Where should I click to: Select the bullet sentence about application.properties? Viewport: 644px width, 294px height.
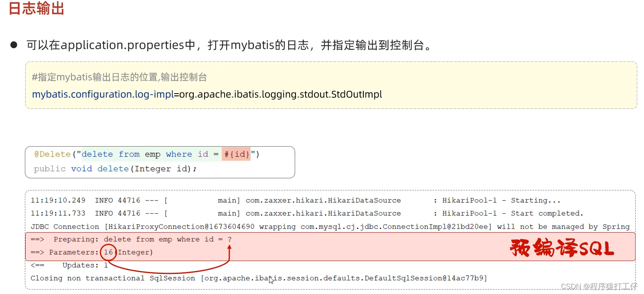coord(229,45)
